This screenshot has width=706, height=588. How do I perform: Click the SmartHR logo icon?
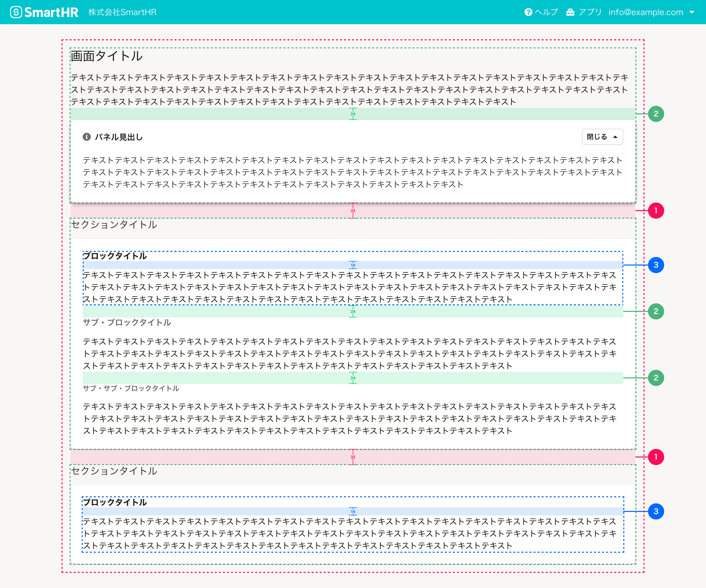pyautogui.click(x=16, y=12)
